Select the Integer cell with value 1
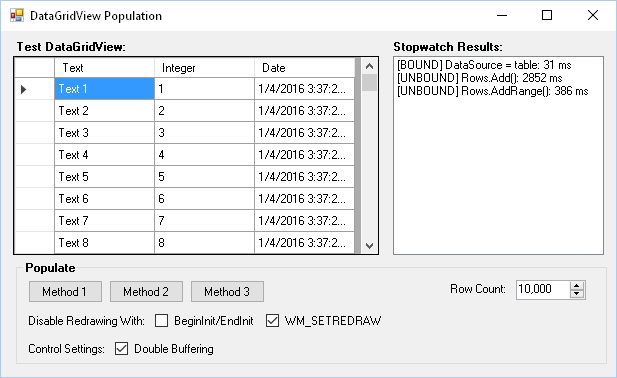The width and height of the screenshot is (617, 378). (204, 89)
